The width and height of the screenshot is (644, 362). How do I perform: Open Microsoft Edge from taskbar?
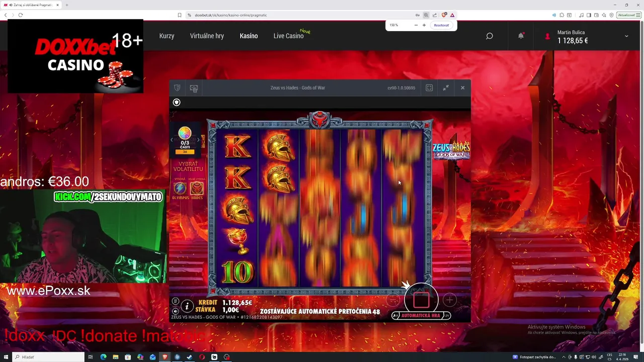pos(103,357)
